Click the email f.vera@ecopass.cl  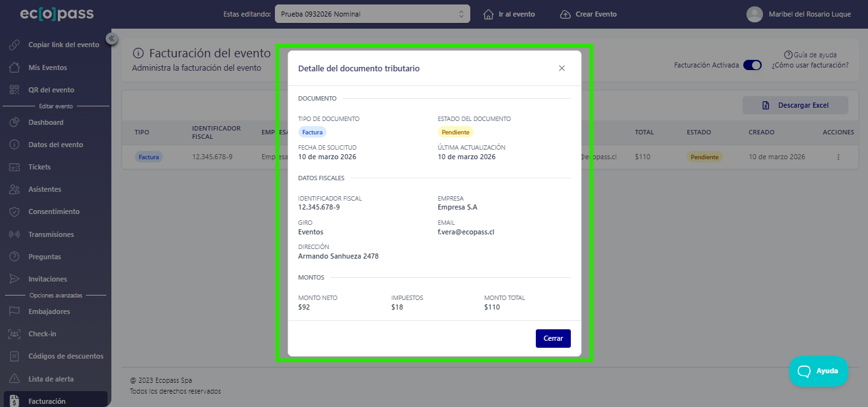point(466,232)
